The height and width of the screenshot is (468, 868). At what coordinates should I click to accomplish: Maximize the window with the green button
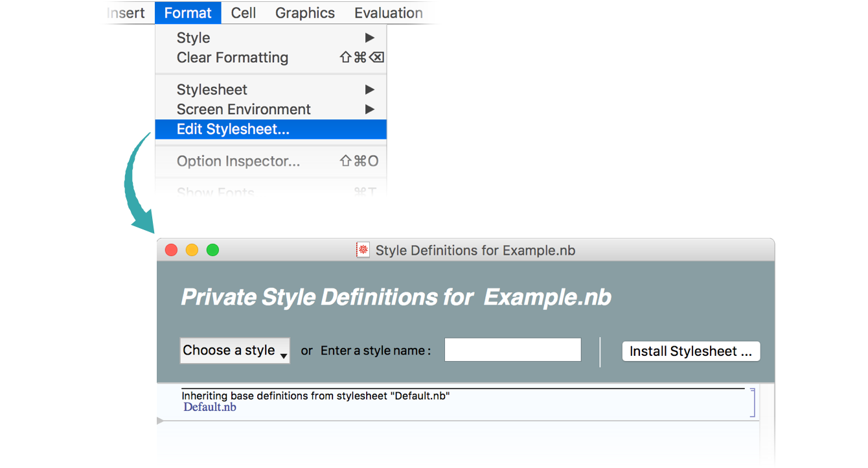click(x=212, y=250)
